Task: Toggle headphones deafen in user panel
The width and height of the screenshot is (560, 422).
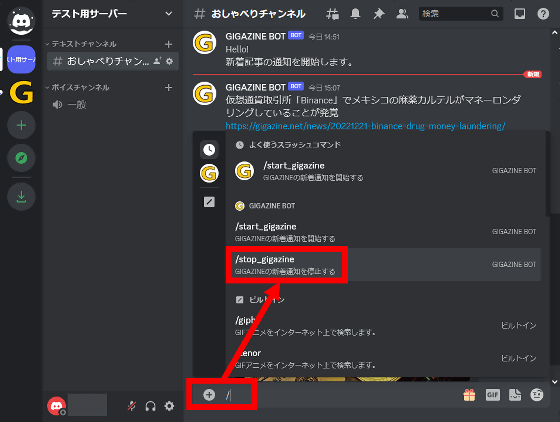Action: pyautogui.click(x=150, y=406)
